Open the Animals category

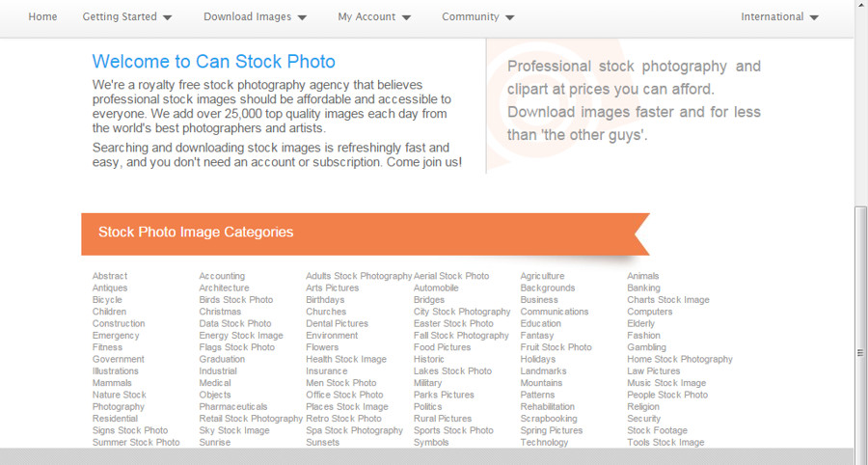pos(642,276)
